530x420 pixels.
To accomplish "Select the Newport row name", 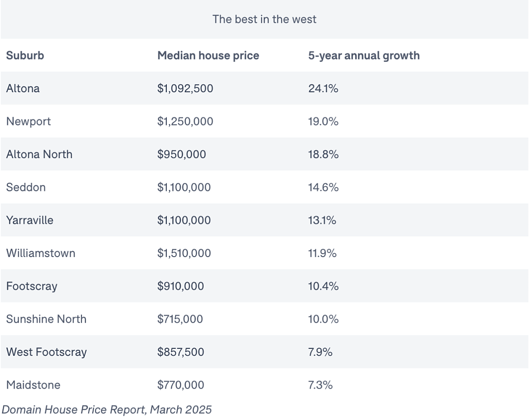I will (28, 121).
